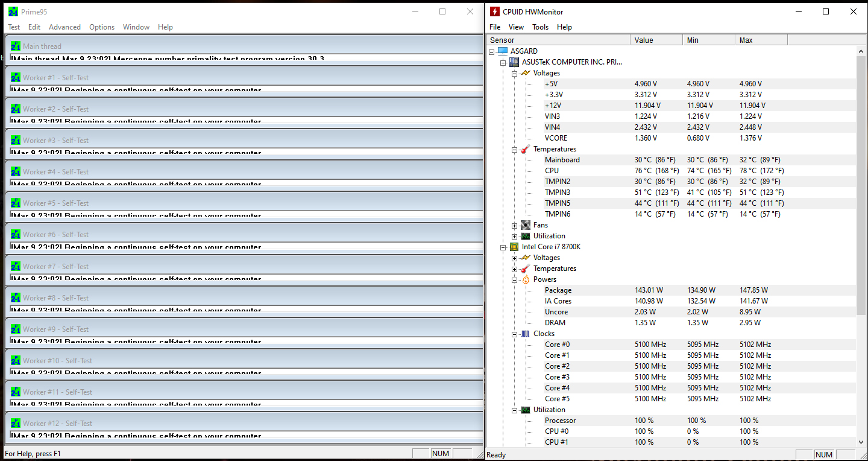Image resolution: width=868 pixels, height=461 pixels.
Task: Click the Main thread window icon
Action: (16, 46)
